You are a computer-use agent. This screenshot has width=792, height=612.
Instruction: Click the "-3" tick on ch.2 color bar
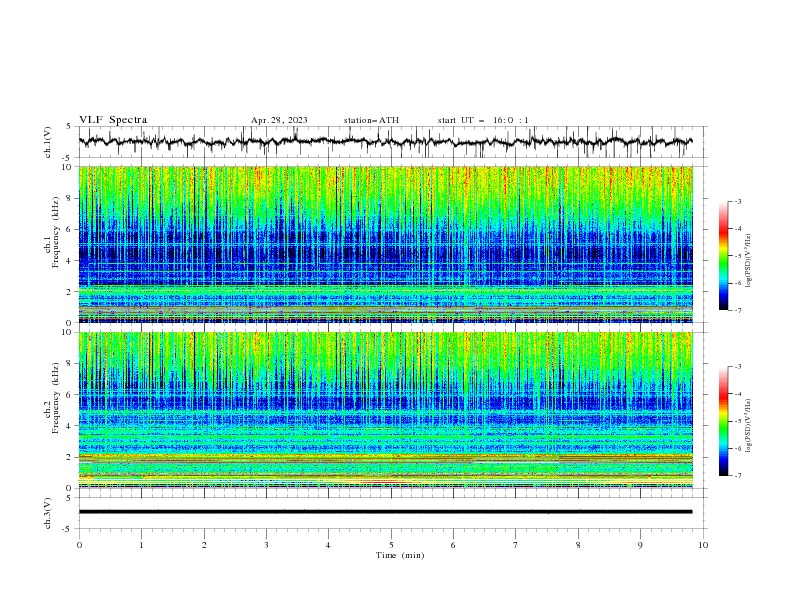point(738,367)
